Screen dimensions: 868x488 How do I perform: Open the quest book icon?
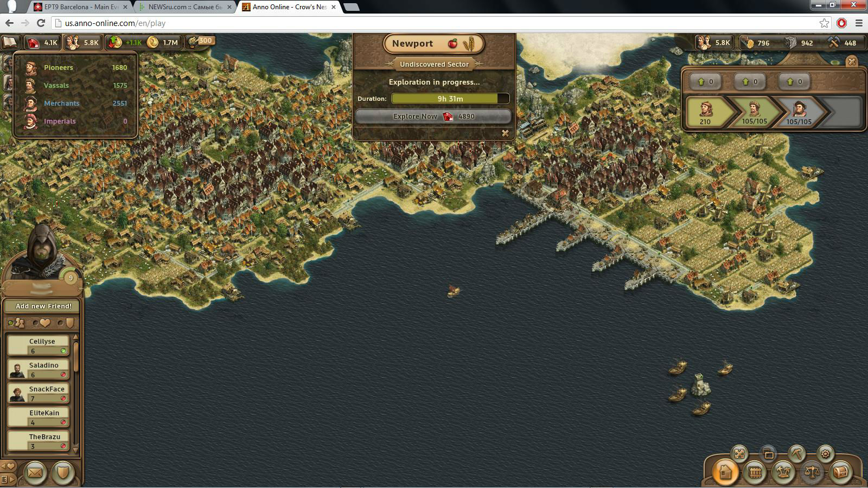point(10,42)
